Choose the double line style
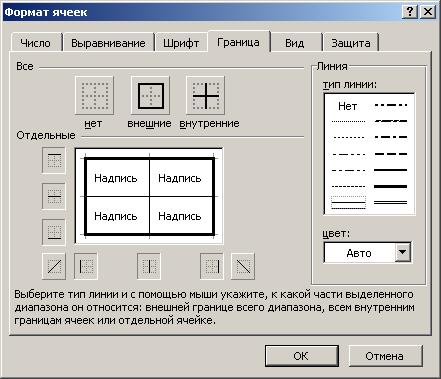This screenshot has width=441, height=379. [x=391, y=202]
